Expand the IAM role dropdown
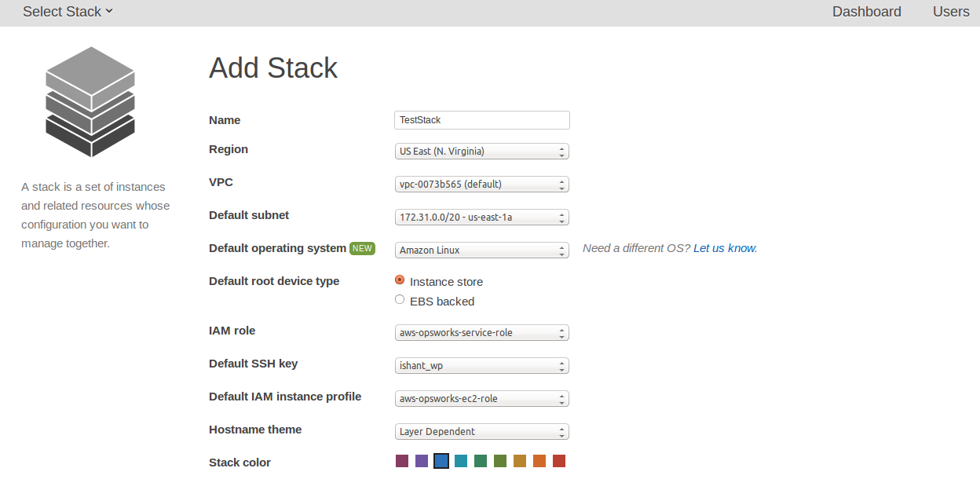 pyautogui.click(x=481, y=333)
